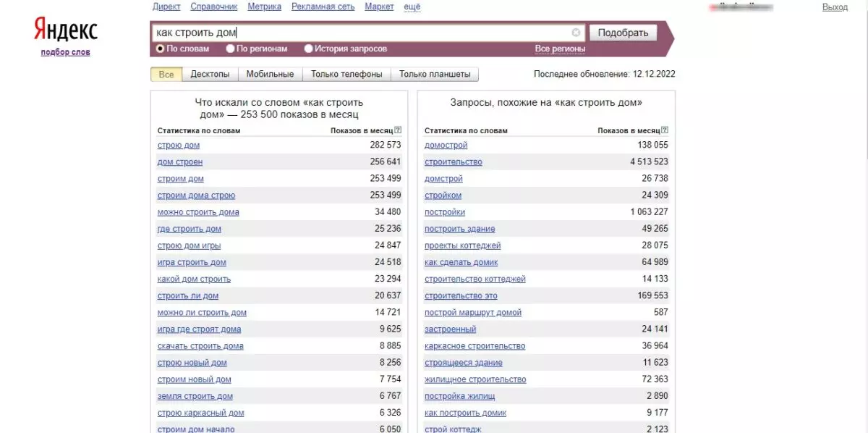Open the "построить здание" link
The image size is (868, 433).
coord(460,229)
